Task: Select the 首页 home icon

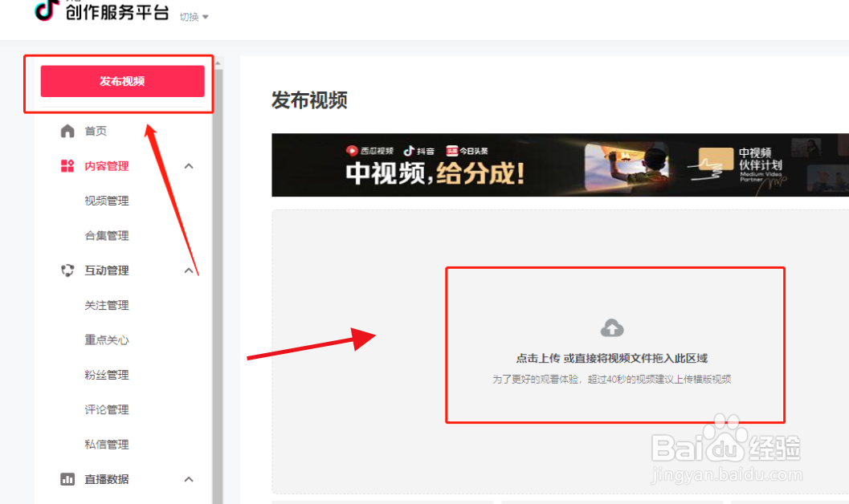Action: [x=67, y=131]
